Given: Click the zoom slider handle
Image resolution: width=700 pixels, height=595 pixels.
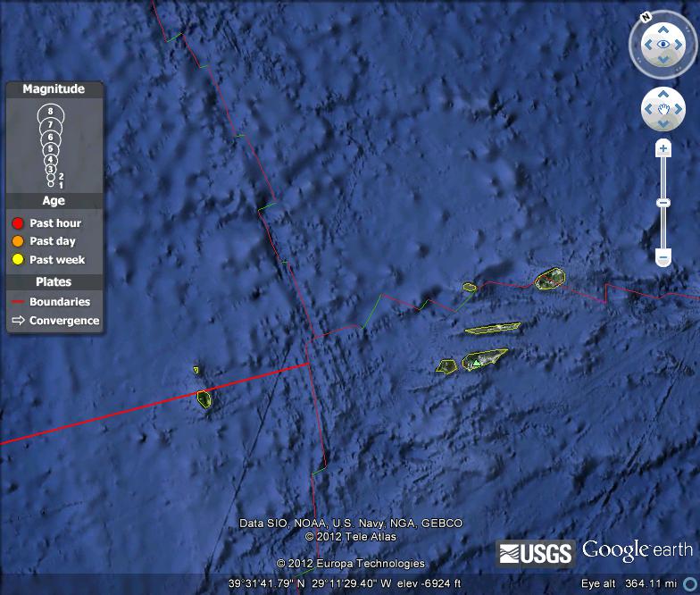Looking at the screenshot, I should click(x=663, y=203).
